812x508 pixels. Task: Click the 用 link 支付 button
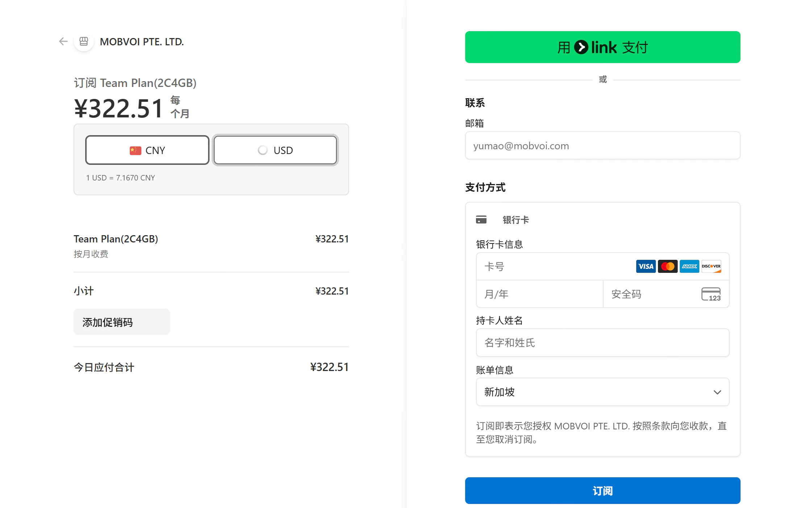pos(602,47)
